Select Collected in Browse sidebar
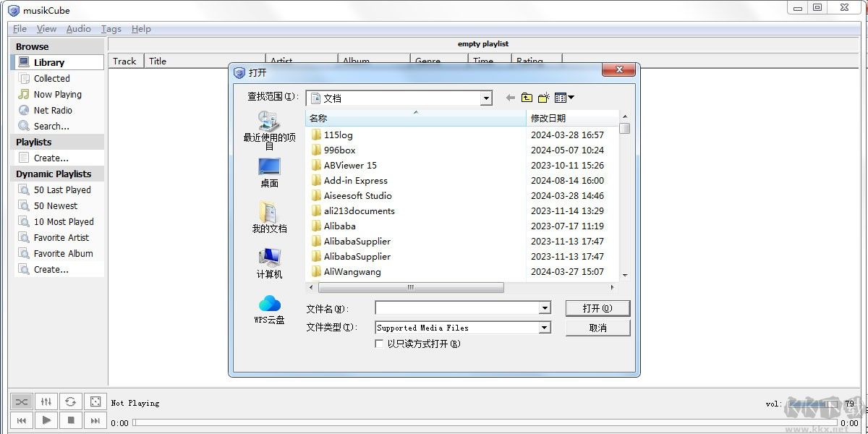Viewport: 868px width, 434px height. coord(58,78)
